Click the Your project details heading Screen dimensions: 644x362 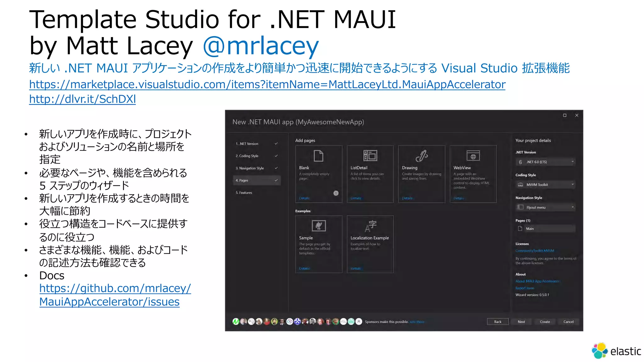pos(533,140)
